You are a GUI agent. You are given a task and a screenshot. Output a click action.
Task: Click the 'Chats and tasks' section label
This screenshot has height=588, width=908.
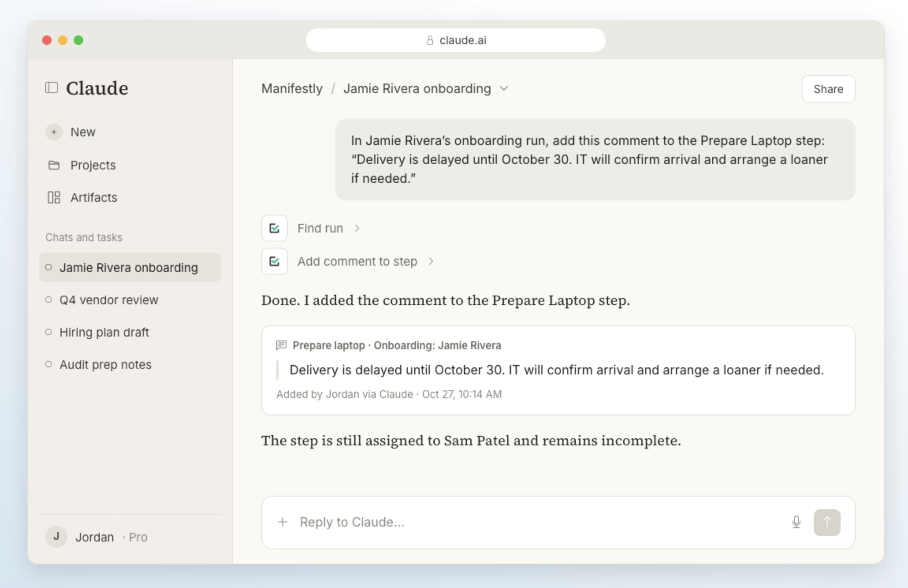pos(84,237)
